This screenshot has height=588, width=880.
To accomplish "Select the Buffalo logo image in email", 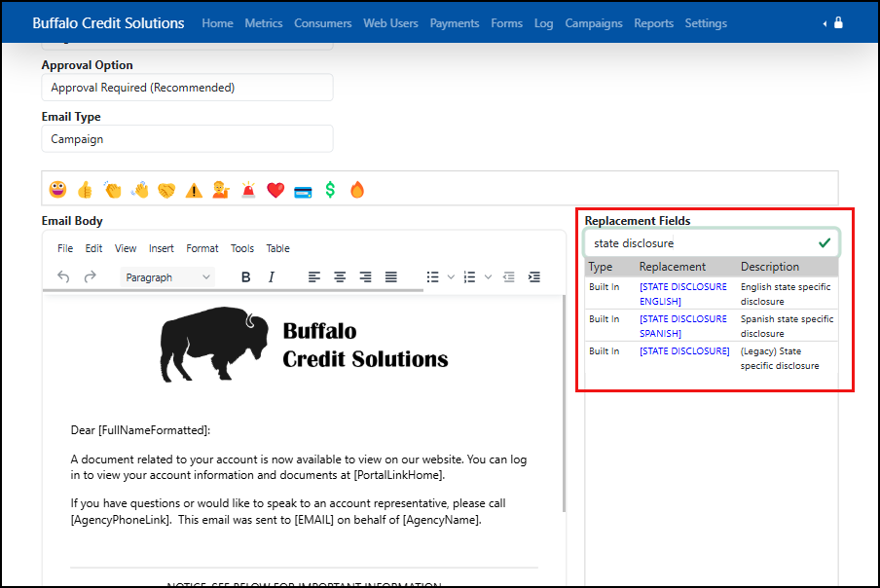I will [x=304, y=344].
